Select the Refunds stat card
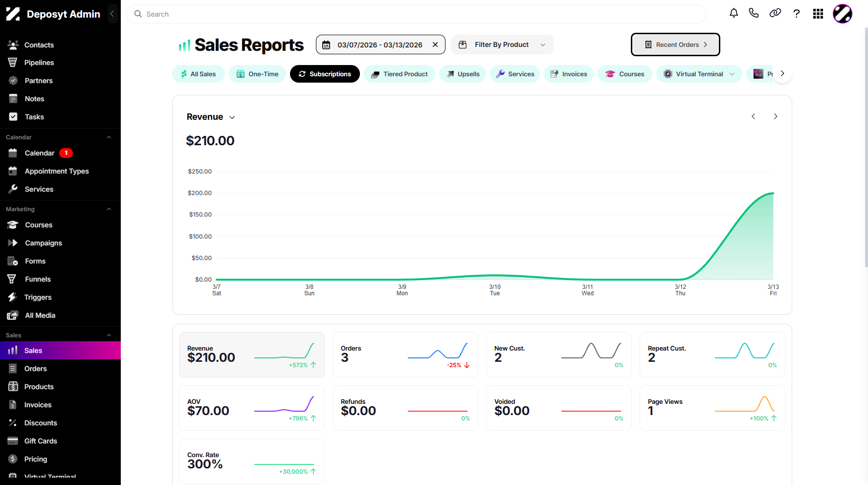 tap(405, 408)
